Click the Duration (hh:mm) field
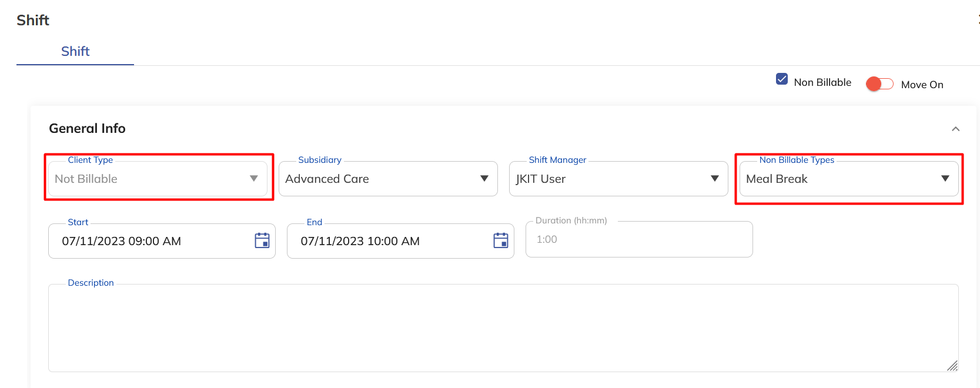The height and width of the screenshot is (388, 980). click(638, 239)
